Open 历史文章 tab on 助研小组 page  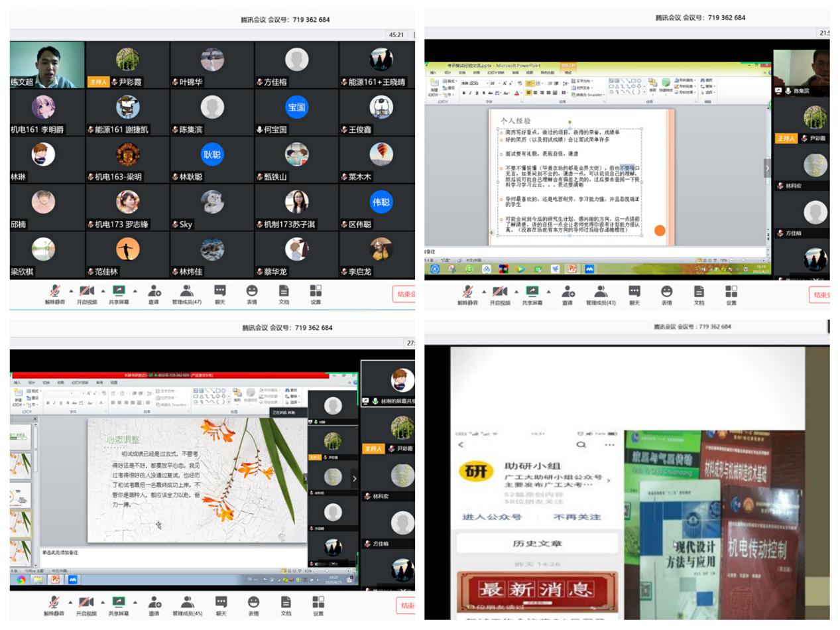(x=537, y=543)
